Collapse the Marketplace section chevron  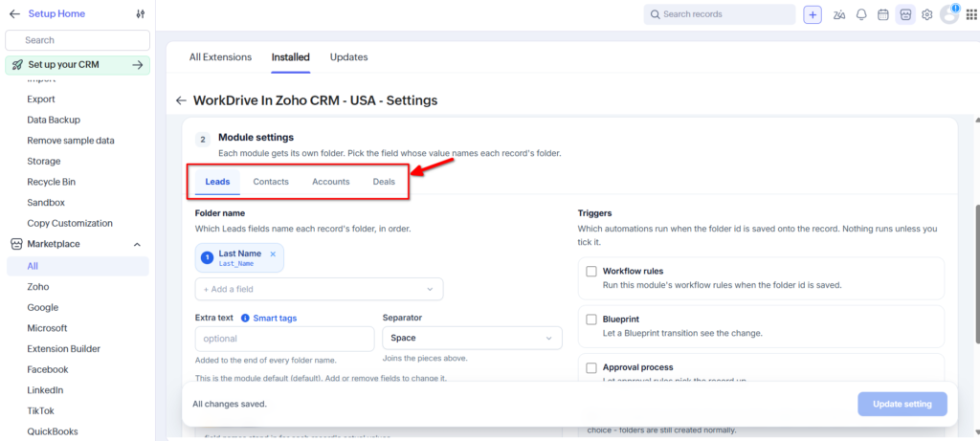137,244
